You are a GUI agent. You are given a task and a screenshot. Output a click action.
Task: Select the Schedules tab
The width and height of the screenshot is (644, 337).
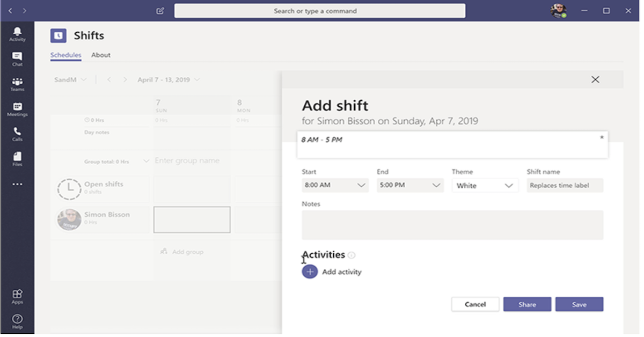tap(66, 55)
